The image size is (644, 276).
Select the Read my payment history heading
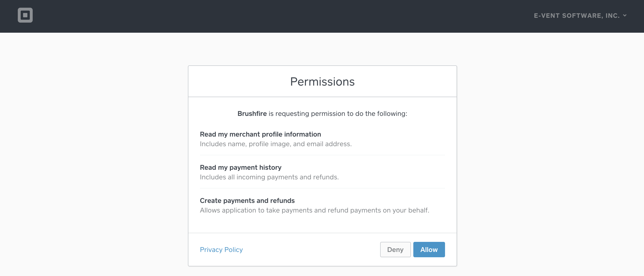pyautogui.click(x=241, y=167)
